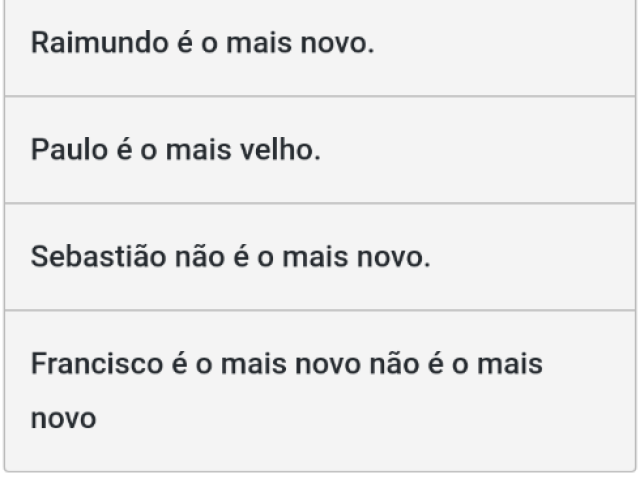Mark the row stating Paulo is oldest

click(x=320, y=150)
